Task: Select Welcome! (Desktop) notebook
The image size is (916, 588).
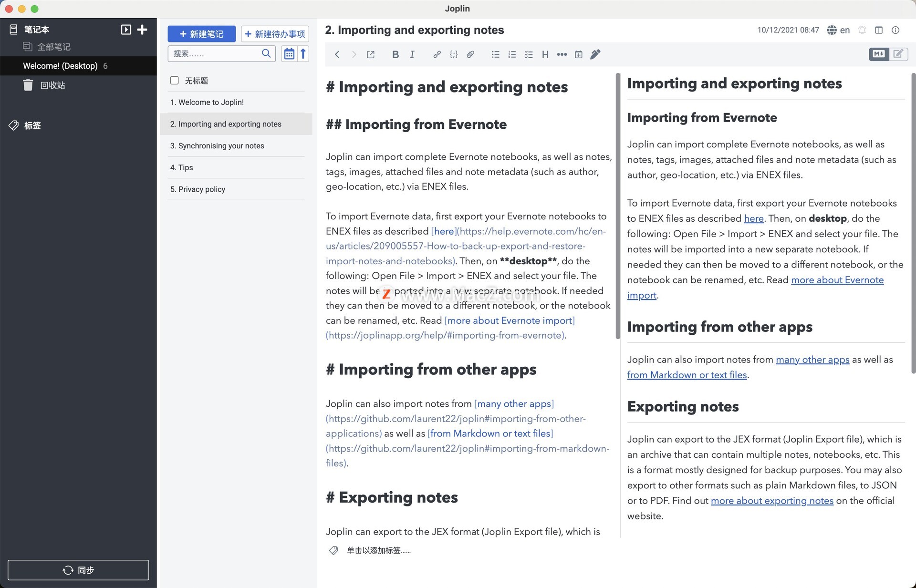Action: tap(78, 66)
